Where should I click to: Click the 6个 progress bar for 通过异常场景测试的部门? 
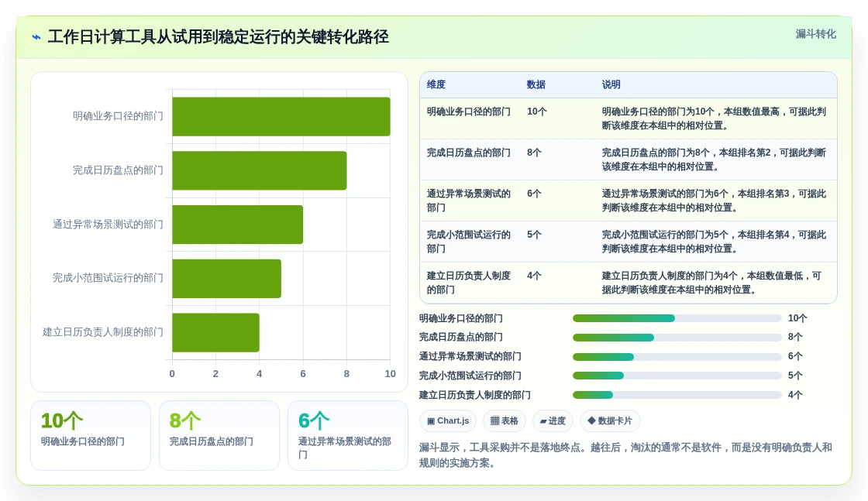(677, 357)
